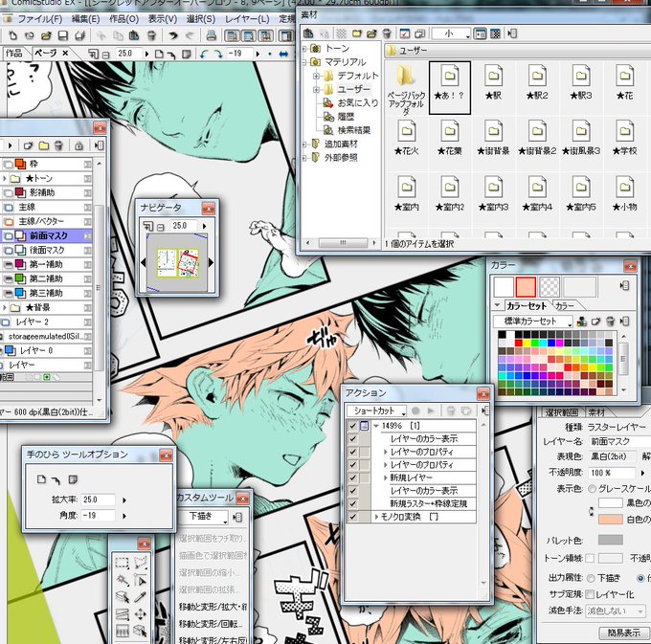This screenshot has height=644, width=651.
Task: Enable レイヤー化 sub-ruler checkbox
Action: click(x=590, y=594)
